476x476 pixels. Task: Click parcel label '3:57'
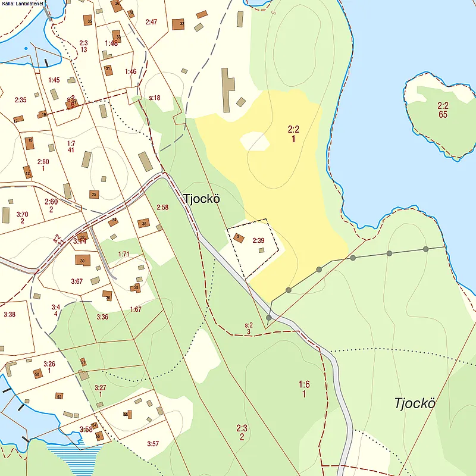pos(153,444)
